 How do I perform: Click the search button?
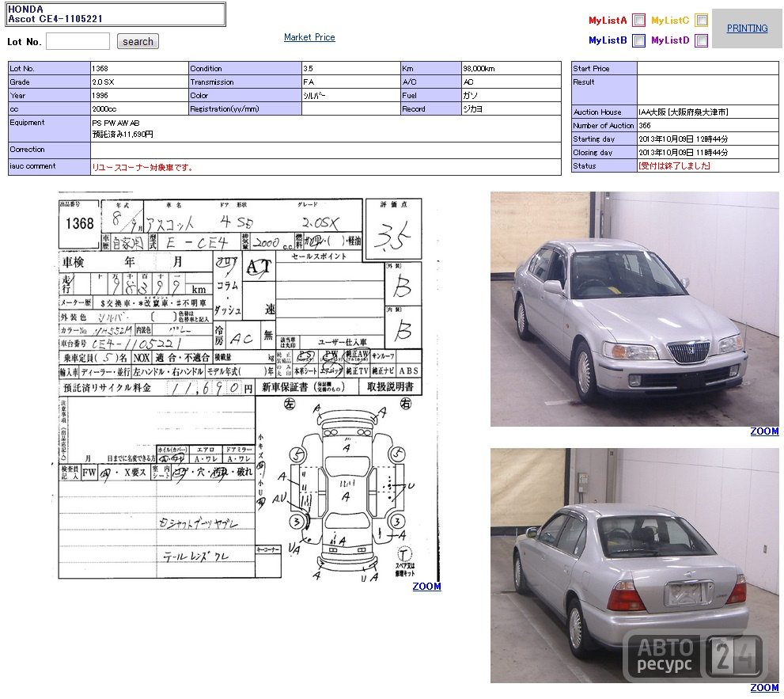pyautogui.click(x=138, y=41)
